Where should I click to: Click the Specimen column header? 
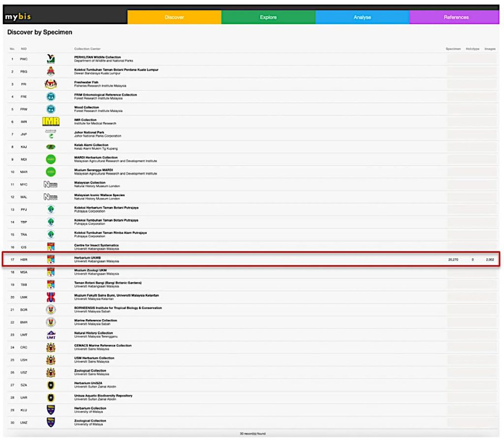tap(453, 49)
